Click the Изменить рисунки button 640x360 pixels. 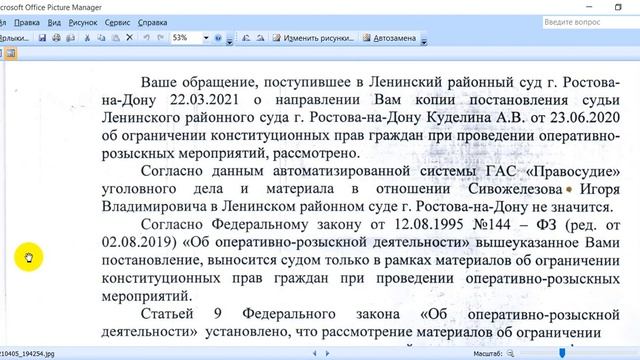click(x=313, y=38)
